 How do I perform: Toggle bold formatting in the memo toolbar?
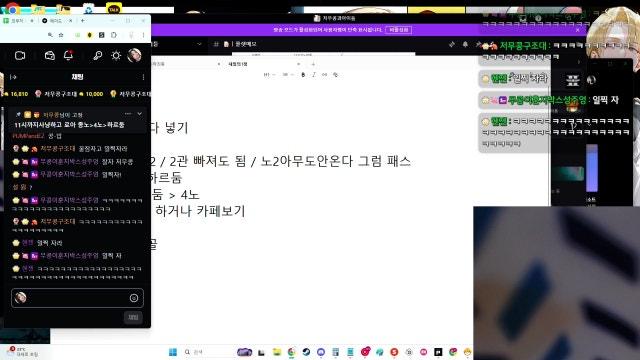click(x=303, y=75)
